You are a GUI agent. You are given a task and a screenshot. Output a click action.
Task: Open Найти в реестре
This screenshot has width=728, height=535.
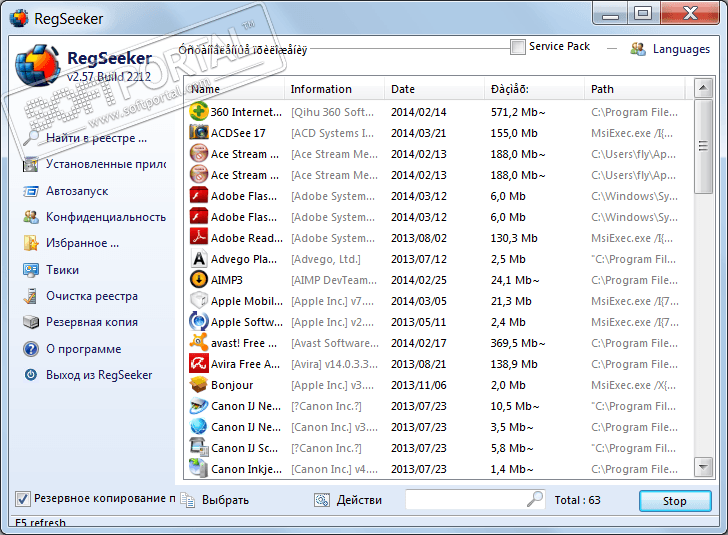[x=96, y=138]
